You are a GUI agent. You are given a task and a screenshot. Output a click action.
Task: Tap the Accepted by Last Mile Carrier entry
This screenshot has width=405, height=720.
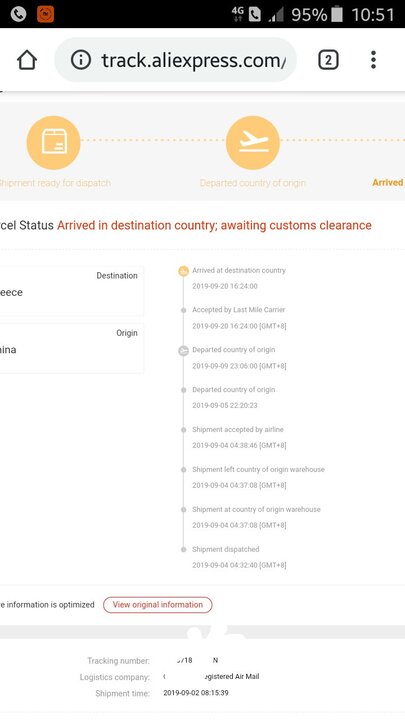[239, 318]
